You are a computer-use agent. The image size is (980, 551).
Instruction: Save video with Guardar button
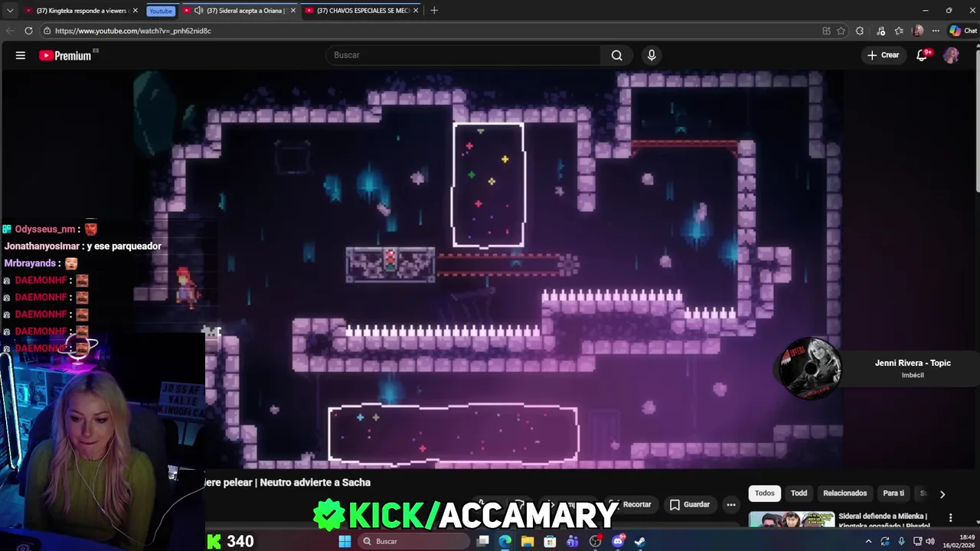click(x=690, y=504)
